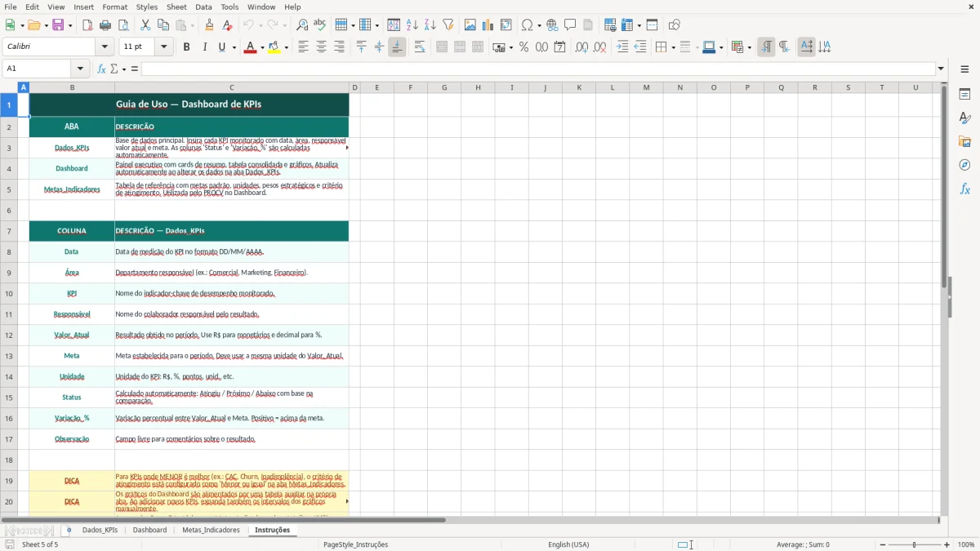Click the Find and Replace icon
Screen dimensions: 980x551
click(302, 25)
